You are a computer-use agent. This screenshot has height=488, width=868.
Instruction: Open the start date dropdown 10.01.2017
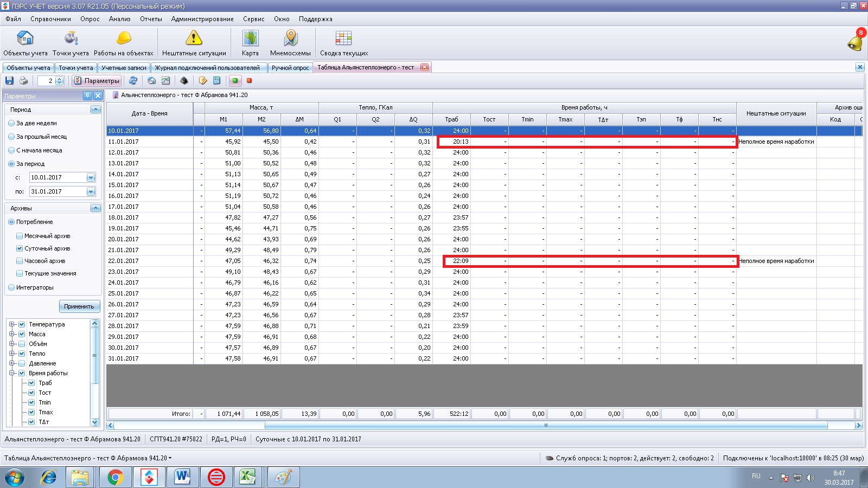coord(91,177)
